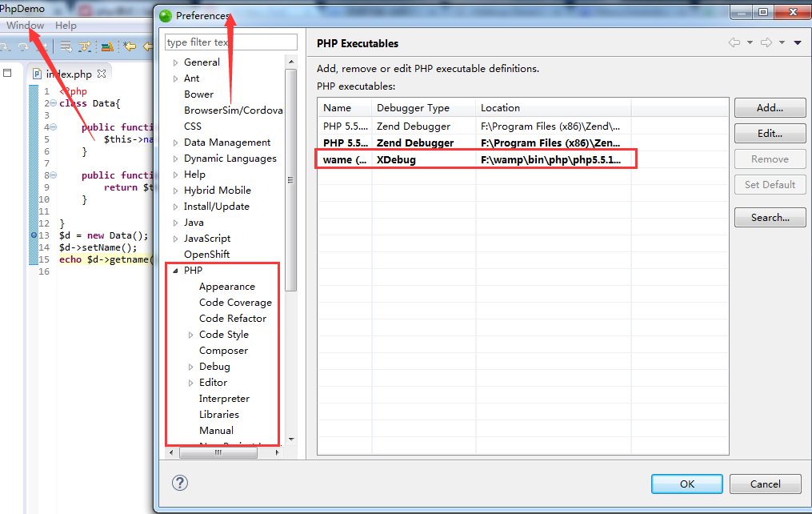812x514 pixels.
Task: Click the Last Edit Location toolbar icon
Action: click(x=129, y=46)
